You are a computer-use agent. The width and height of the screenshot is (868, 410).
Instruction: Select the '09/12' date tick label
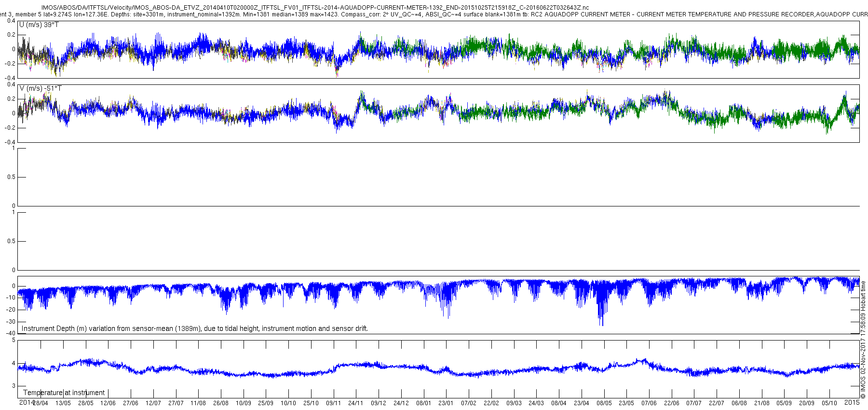379,403
